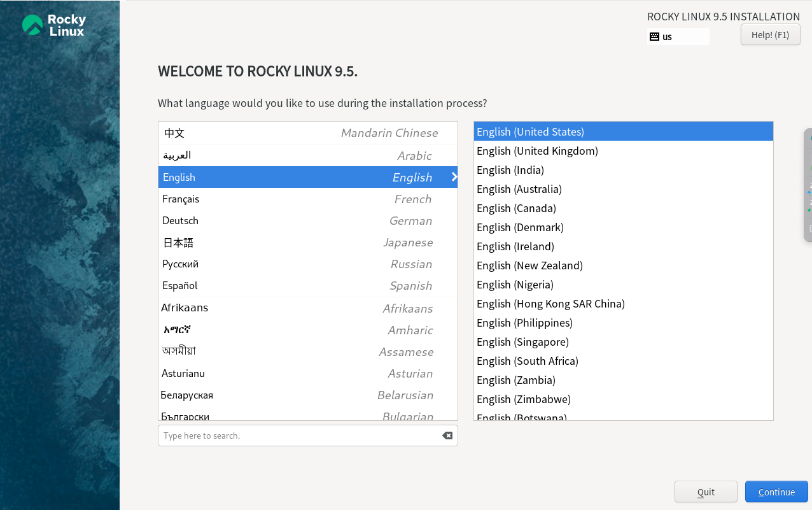Select Afrikaans language row
The width and height of the screenshot is (812, 510).
[x=308, y=308]
